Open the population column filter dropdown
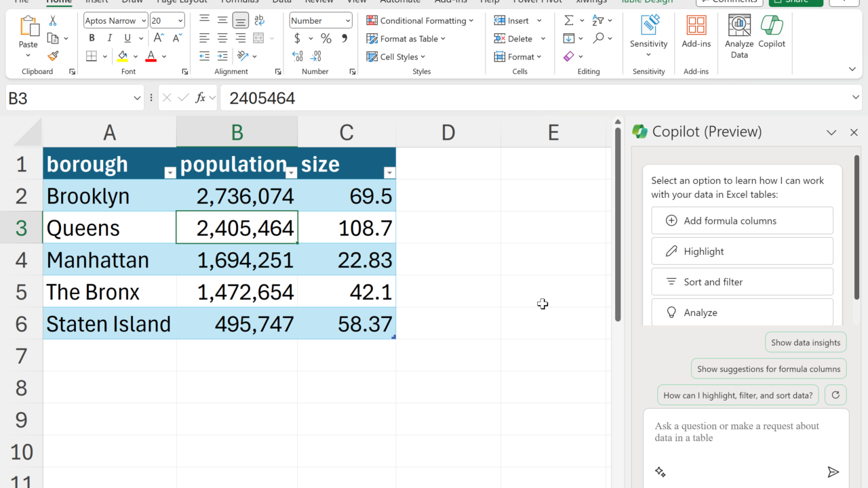The width and height of the screenshot is (868, 488). [291, 173]
